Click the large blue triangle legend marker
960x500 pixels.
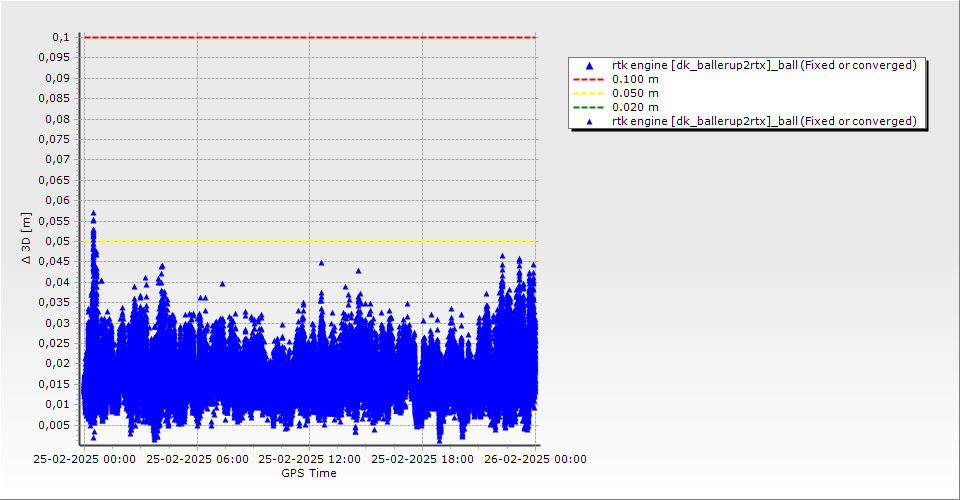[590, 65]
